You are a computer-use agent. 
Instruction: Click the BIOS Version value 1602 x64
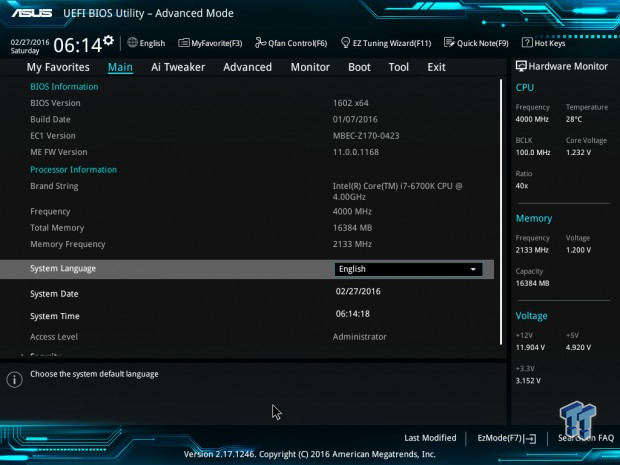click(x=351, y=103)
